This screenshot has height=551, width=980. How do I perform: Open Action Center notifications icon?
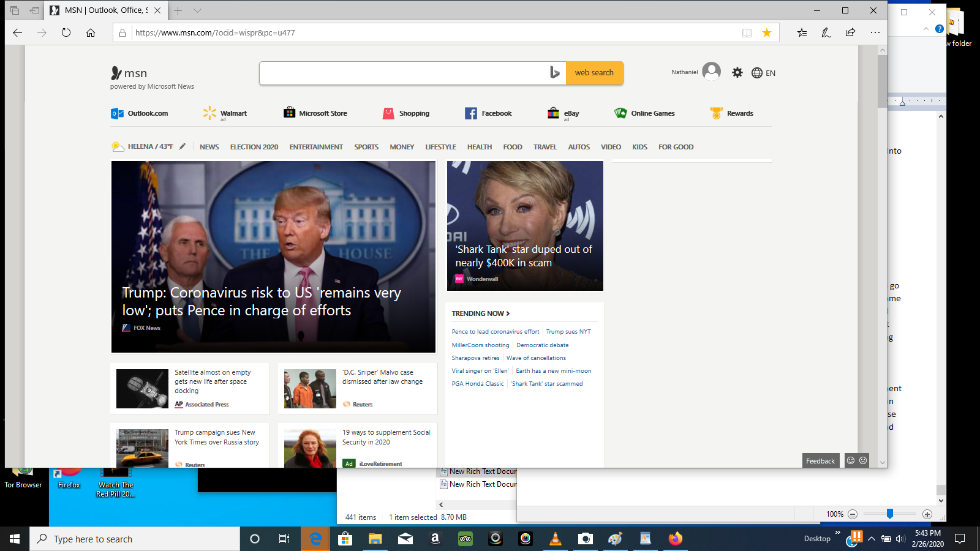point(960,539)
